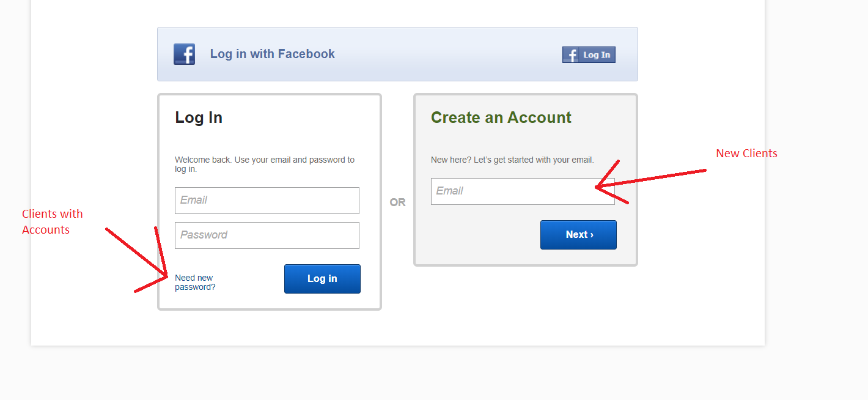Click empty area of Facebook login banner

coord(446,54)
